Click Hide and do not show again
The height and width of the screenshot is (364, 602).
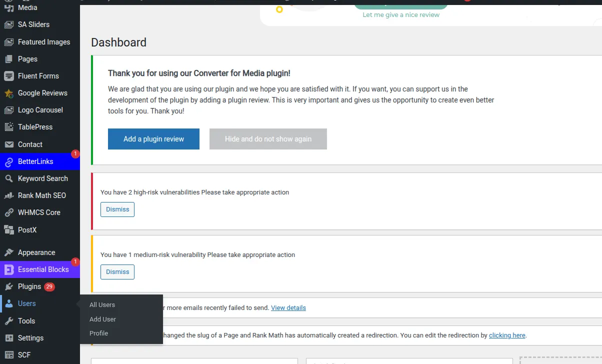(268, 139)
